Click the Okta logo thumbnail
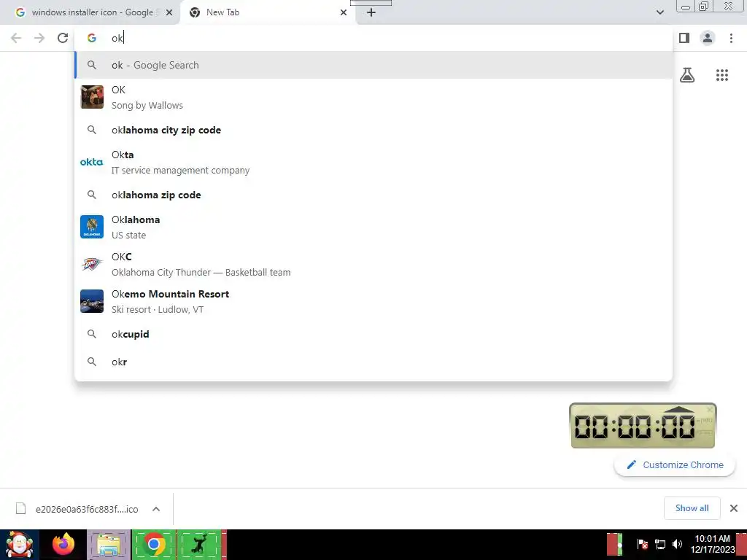Viewport: 747px width, 560px height. coord(91,163)
